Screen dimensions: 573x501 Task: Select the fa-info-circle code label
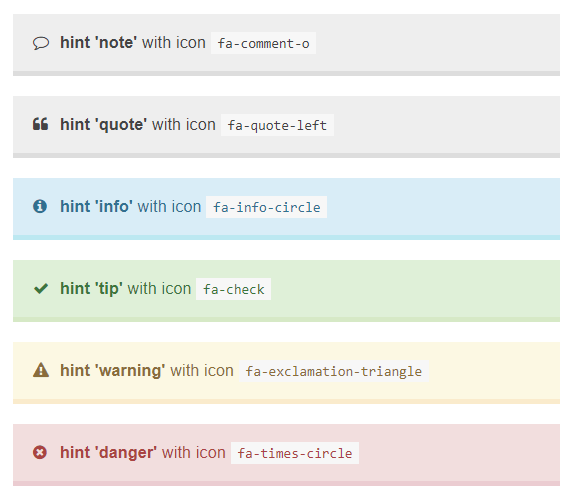point(266,207)
